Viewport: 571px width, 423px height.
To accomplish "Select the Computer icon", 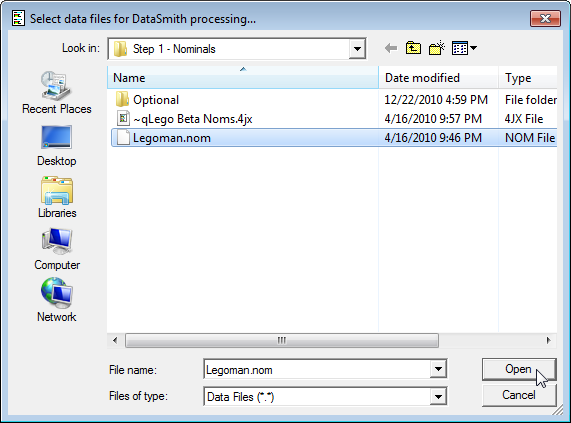I will 57,249.
